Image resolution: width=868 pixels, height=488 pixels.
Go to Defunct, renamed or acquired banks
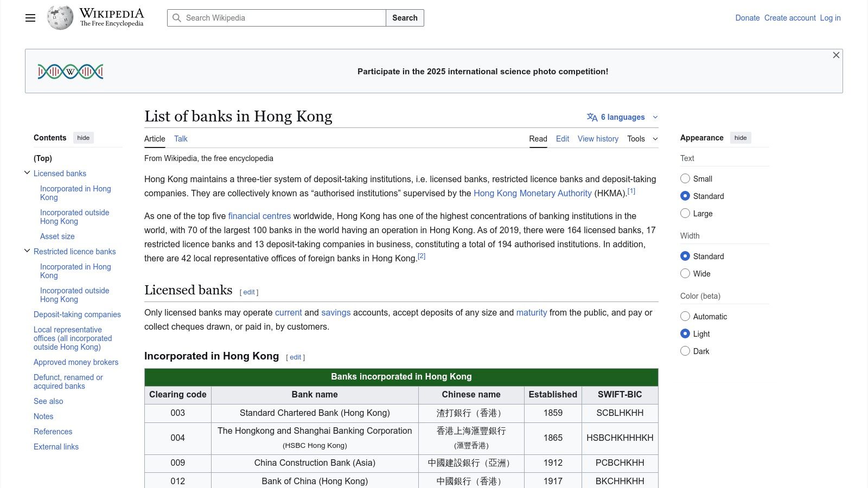pos(68,382)
